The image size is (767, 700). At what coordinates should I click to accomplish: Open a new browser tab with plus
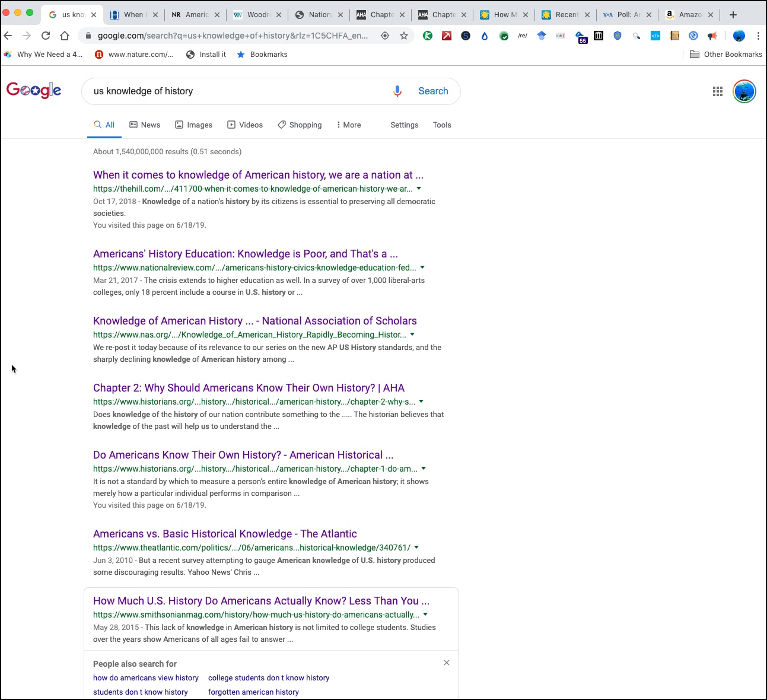tap(733, 15)
